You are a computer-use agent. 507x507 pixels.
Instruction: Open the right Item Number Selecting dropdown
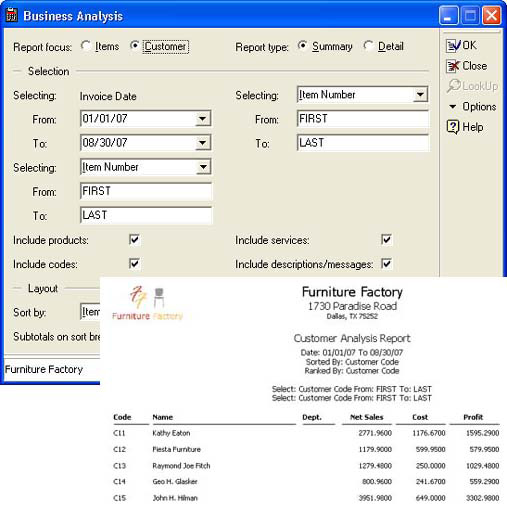pos(420,95)
